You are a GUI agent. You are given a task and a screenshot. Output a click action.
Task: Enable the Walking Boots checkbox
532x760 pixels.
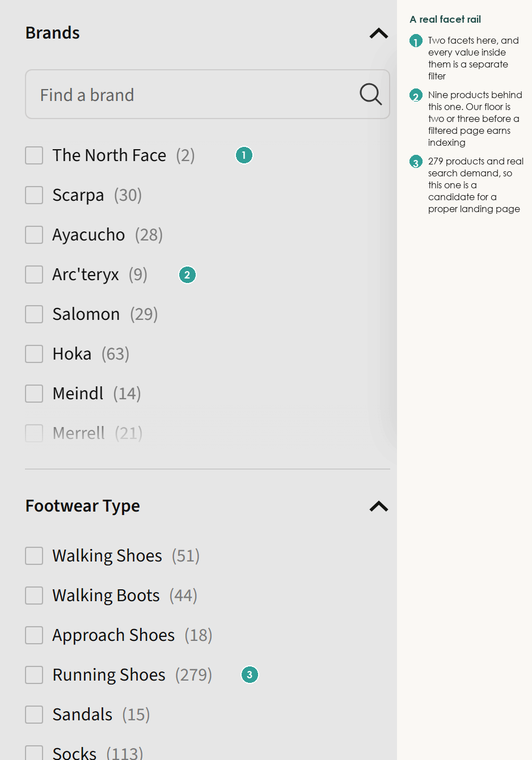coord(34,596)
